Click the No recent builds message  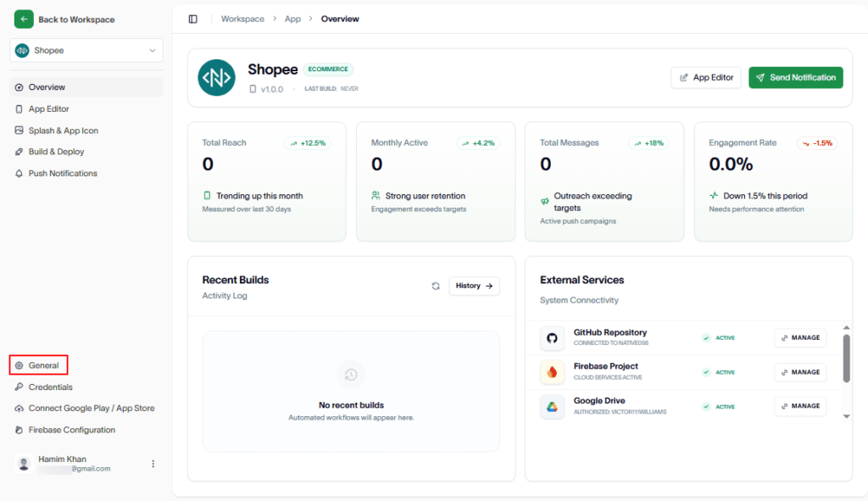point(351,405)
